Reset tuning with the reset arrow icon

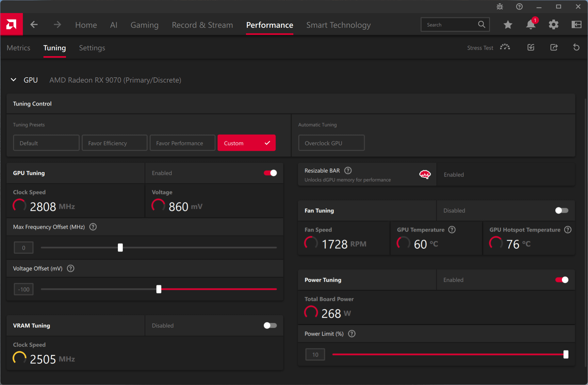pos(577,47)
